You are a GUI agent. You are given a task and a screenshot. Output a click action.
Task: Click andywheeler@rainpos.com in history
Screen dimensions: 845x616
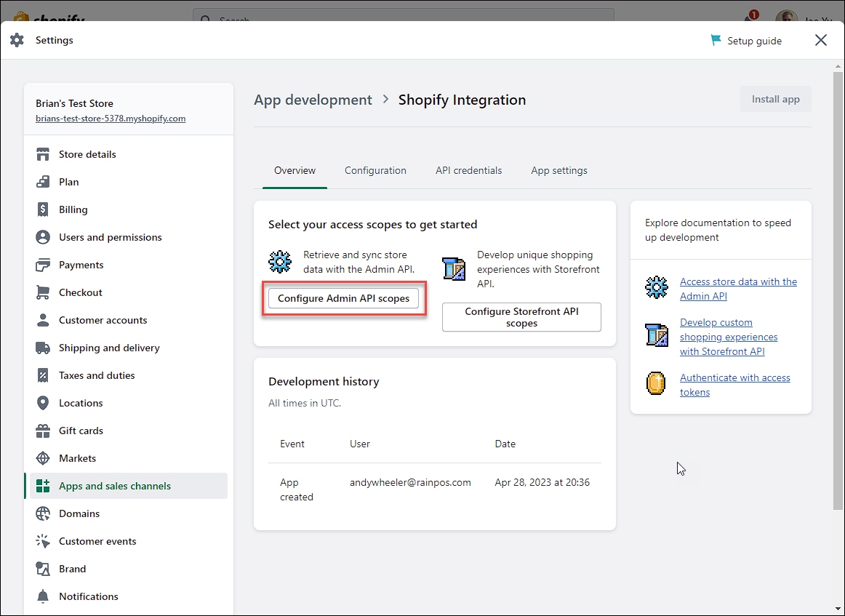point(410,482)
